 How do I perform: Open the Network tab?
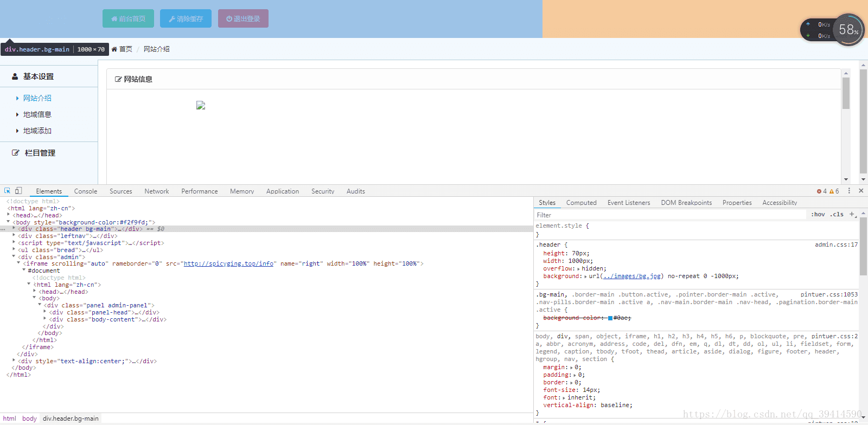click(157, 191)
